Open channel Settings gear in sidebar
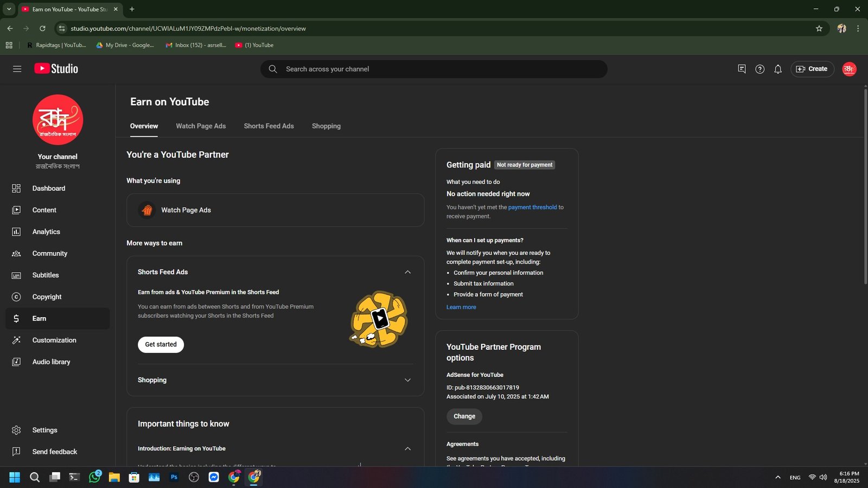The width and height of the screenshot is (868, 488). point(44,430)
